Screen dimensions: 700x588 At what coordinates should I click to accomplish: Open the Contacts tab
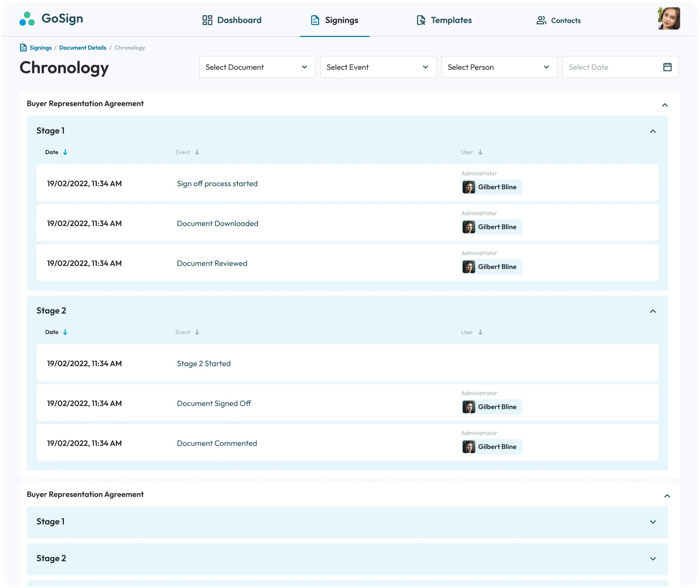pyautogui.click(x=559, y=20)
